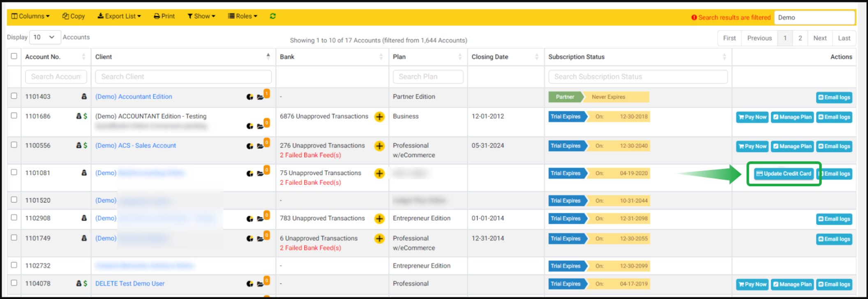Click yellow plus icon beside 75 Unapproved Transactions
This screenshot has height=299, width=868.
click(379, 173)
